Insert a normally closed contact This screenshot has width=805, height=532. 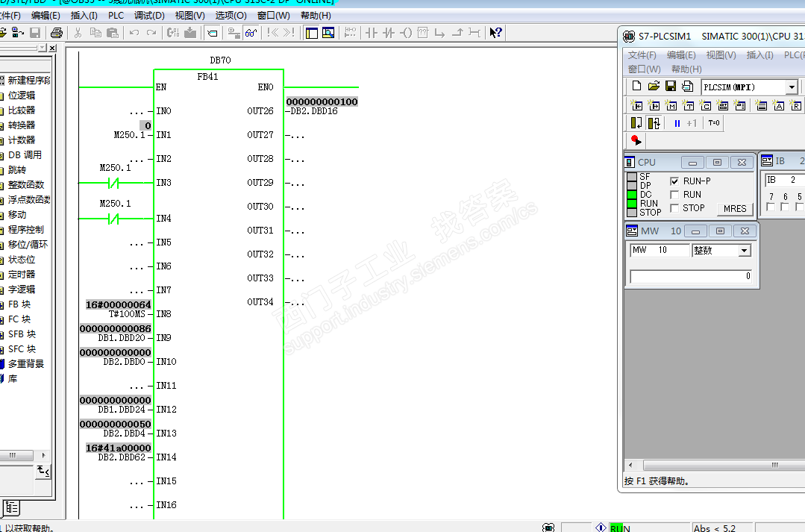click(389, 33)
